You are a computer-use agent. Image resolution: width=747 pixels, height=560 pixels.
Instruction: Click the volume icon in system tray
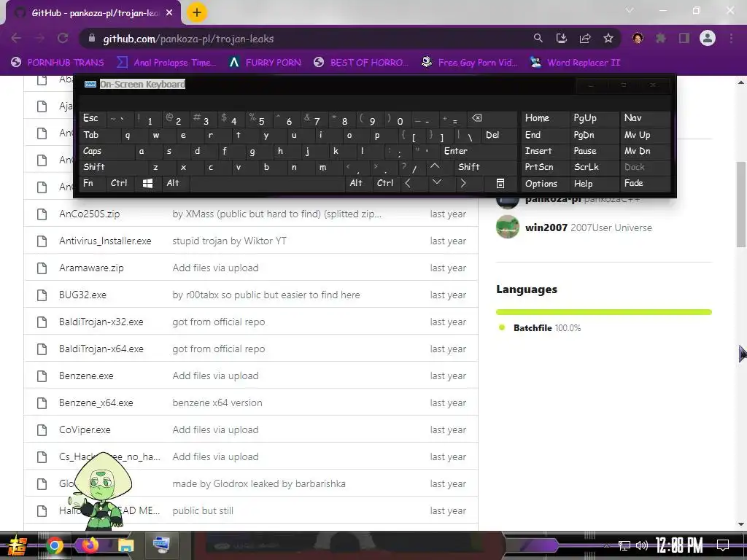pos(642,545)
